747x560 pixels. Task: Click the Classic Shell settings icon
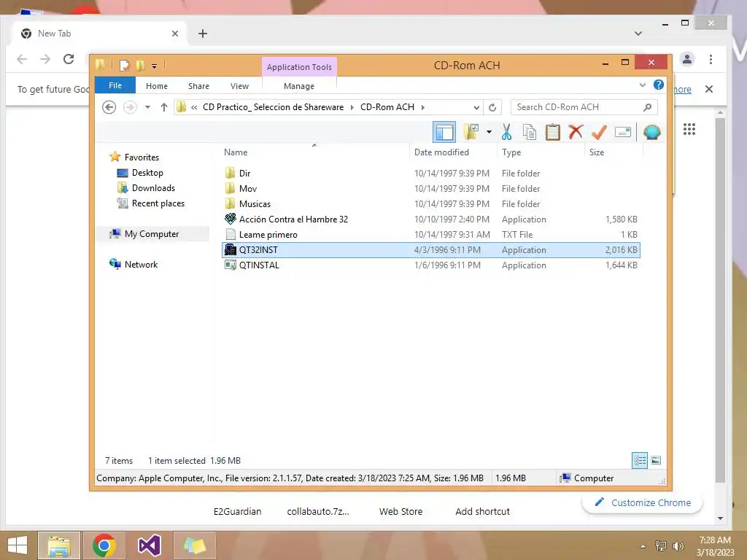[651, 132]
